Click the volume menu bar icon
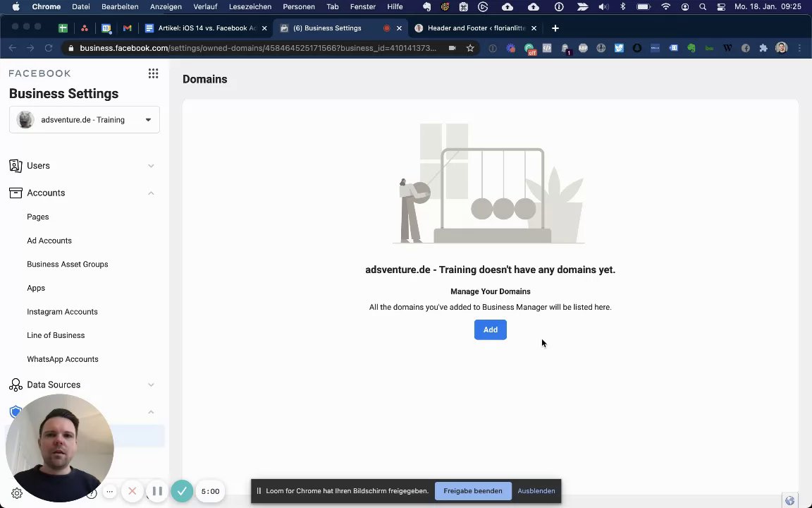Screen dimensions: 812x508 (x=603, y=7)
